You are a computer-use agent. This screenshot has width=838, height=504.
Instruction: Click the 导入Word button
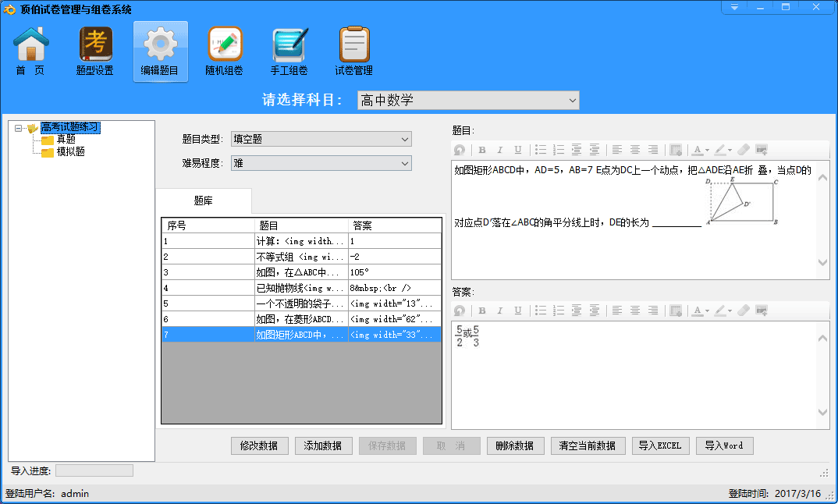(724, 445)
